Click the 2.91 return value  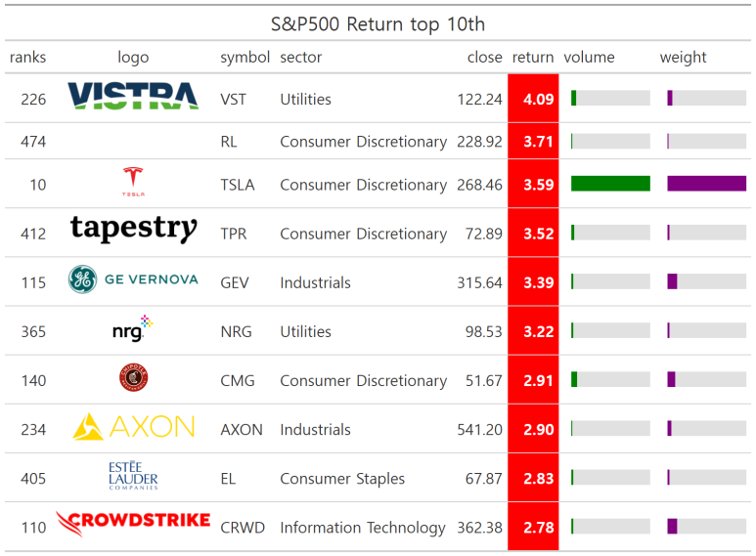pyautogui.click(x=538, y=381)
